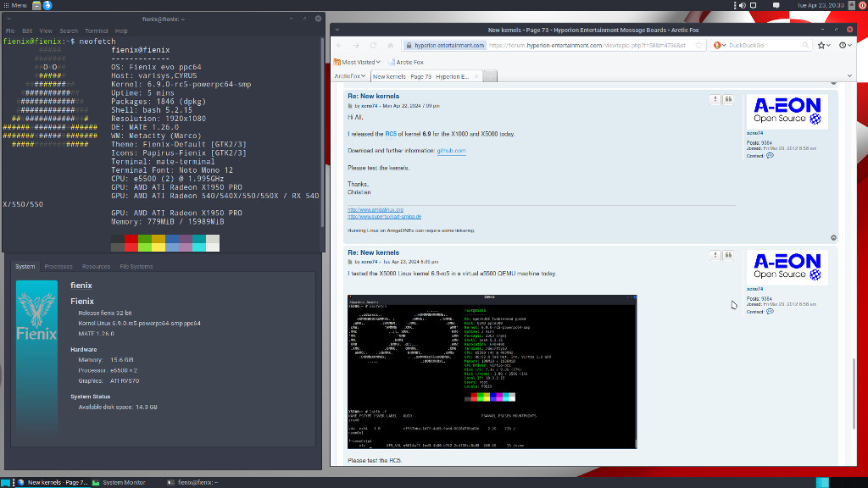868x488 pixels.
Task: Open the clock calendar Tue Apr 23
Action: tap(821, 5)
